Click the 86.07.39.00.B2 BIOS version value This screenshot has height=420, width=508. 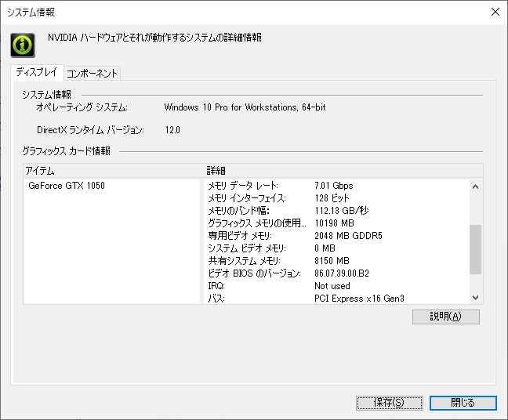tap(342, 273)
